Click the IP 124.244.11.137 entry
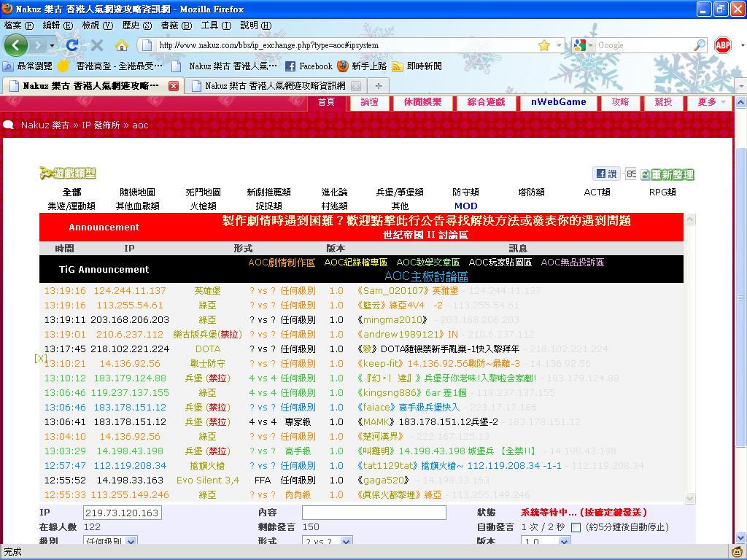Image resolution: width=747 pixels, height=560 pixels. [130, 290]
